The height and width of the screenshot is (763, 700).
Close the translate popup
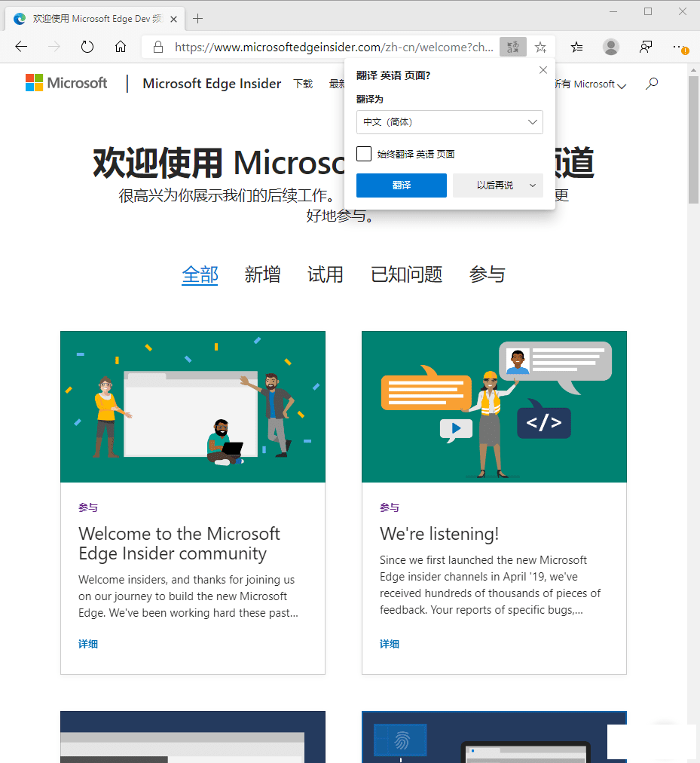543,70
